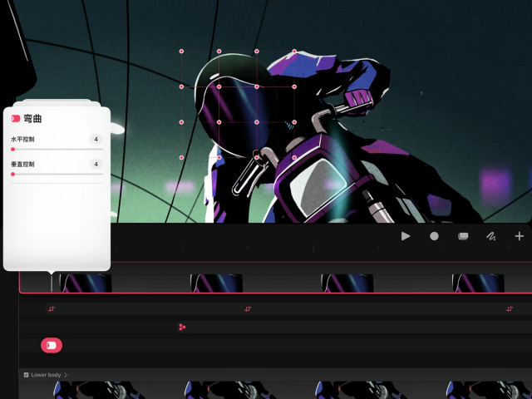The width and height of the screenshot is (532, 399).
Task: Select the top-left corner warp mesh point
Action: 181,52
